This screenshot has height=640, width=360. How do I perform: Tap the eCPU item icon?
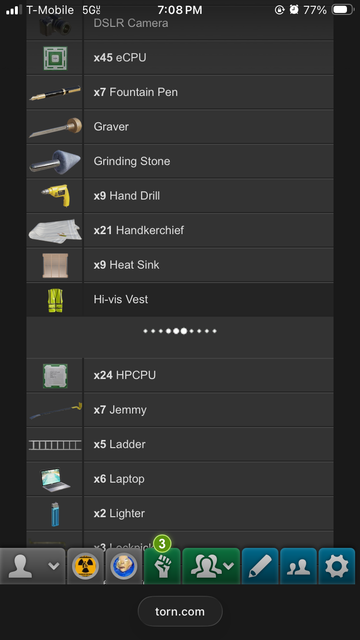[55, 58]
